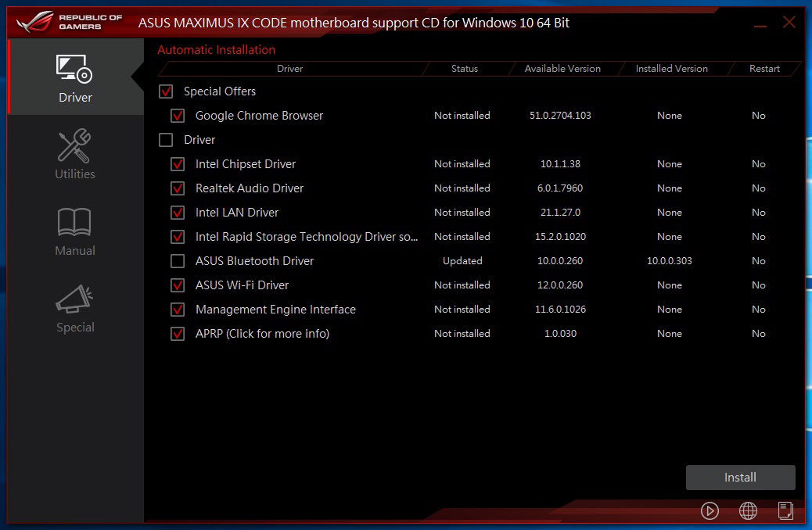Uncheck Google Chrome Browser checkbox
Viewport: 812px width, 530px height.
(x=178, y=116)
